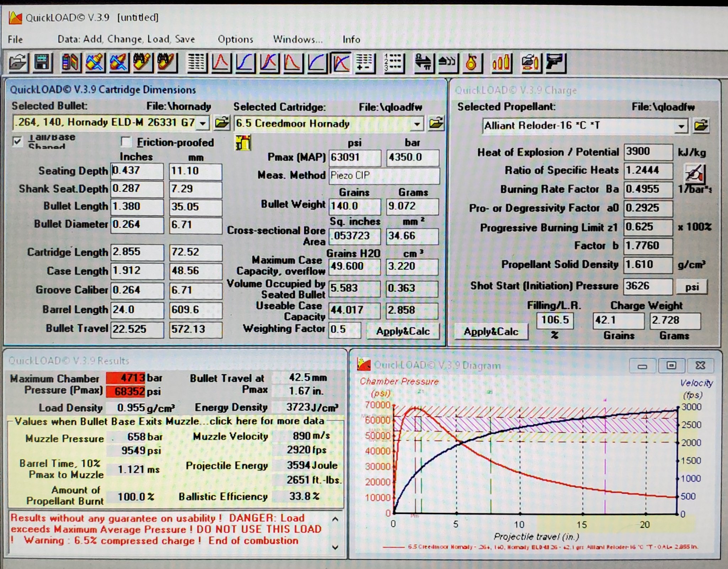Open the Options menu
This screenshot has height=569, width=728.
pyautogui.click(x=235, y=39)
